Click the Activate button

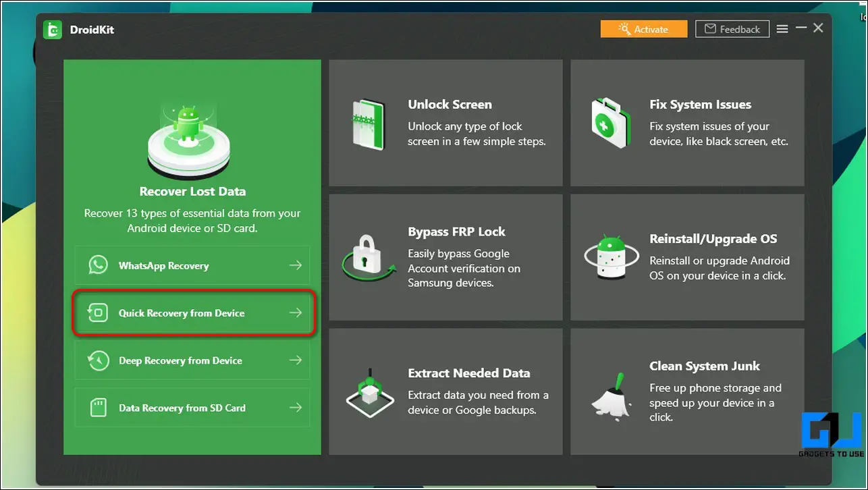point(644,29)
